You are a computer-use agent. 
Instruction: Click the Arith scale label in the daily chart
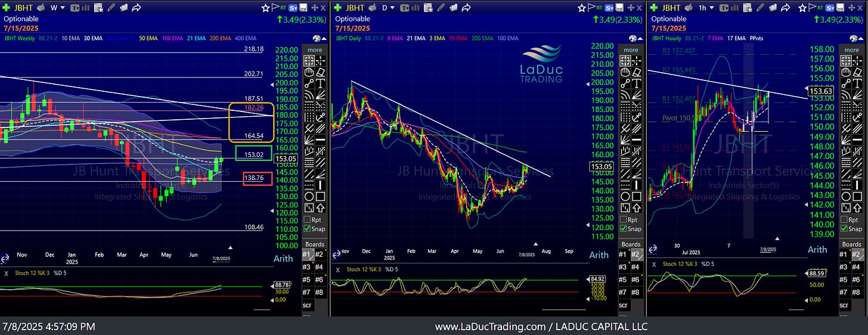tap(599, 255)
